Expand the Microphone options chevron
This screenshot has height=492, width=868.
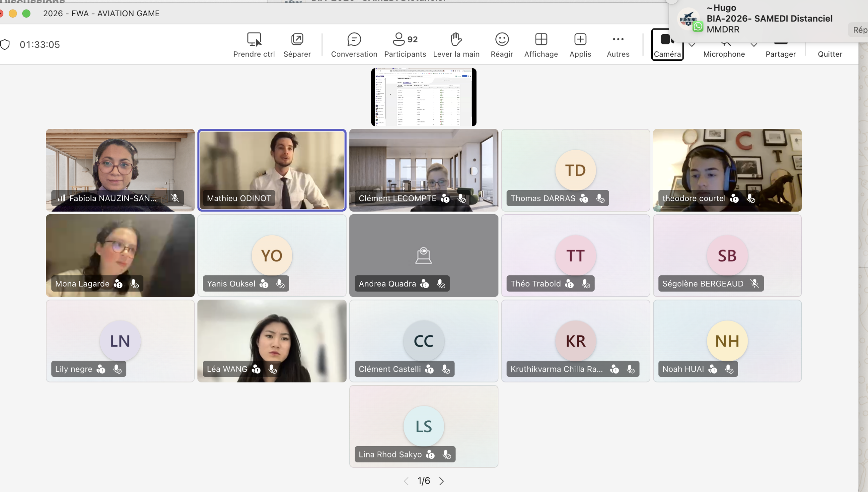754,45
